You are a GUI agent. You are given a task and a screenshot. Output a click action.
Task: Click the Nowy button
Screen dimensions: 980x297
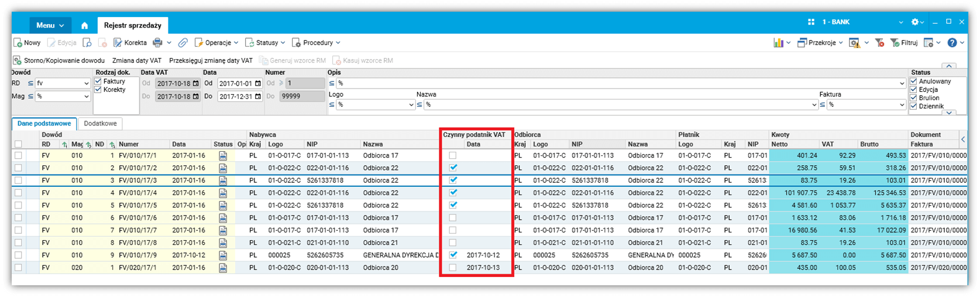pos(27,43)
